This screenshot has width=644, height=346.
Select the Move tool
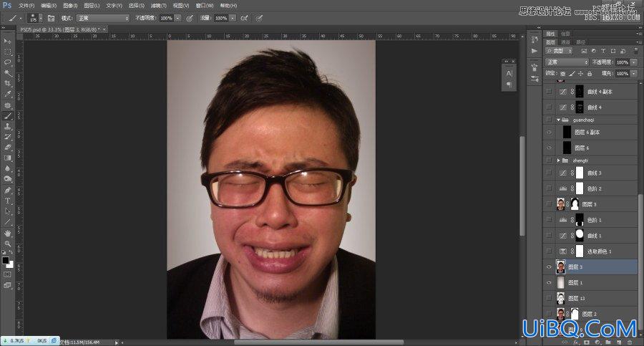pos(7,42)
